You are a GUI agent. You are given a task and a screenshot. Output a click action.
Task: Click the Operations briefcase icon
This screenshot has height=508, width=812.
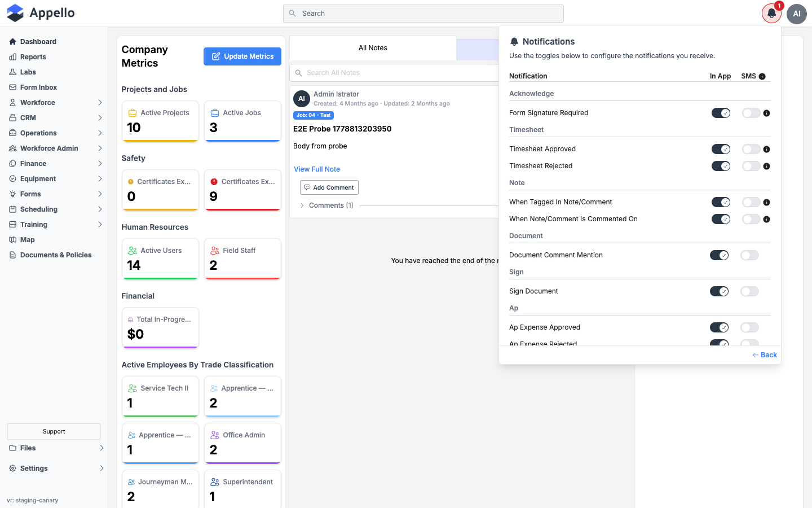tap(12, 133)
